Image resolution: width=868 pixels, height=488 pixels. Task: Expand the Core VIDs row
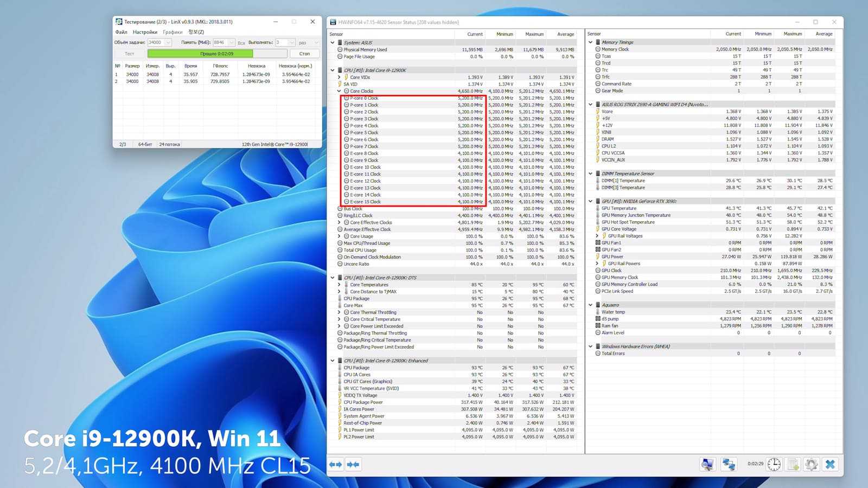pos(340,78)
